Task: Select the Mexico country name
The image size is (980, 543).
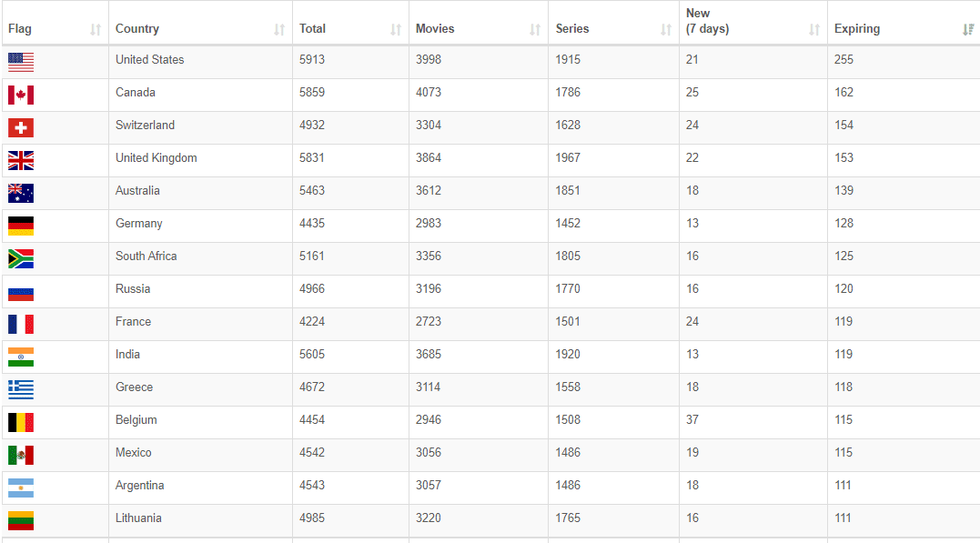Action: point(134,453)
